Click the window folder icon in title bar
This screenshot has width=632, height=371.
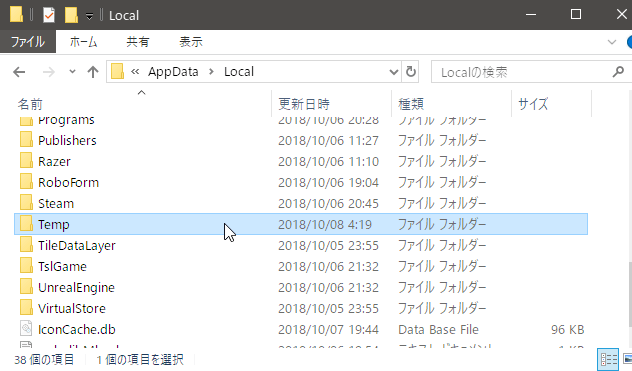(x=17, y=15)
